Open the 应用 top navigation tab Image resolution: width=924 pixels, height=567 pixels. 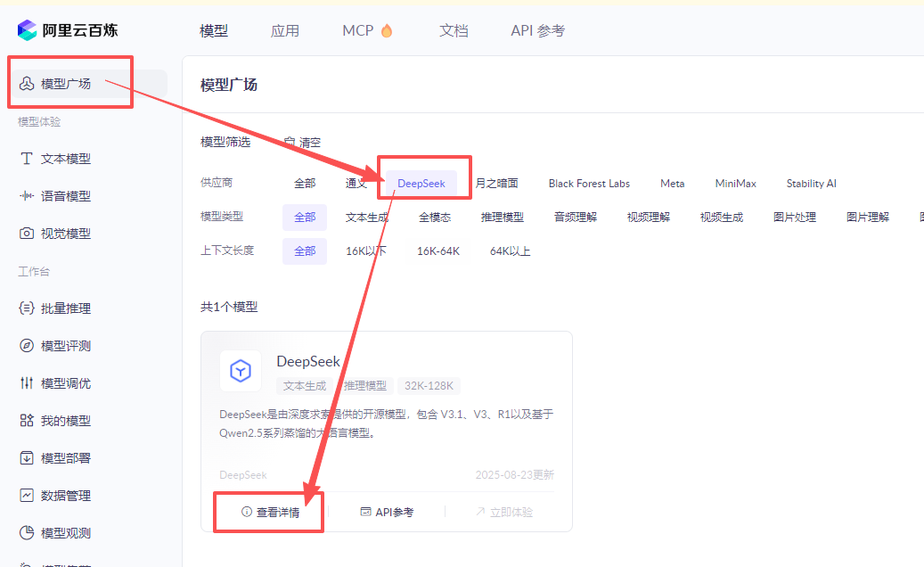(x=285, y=30)
